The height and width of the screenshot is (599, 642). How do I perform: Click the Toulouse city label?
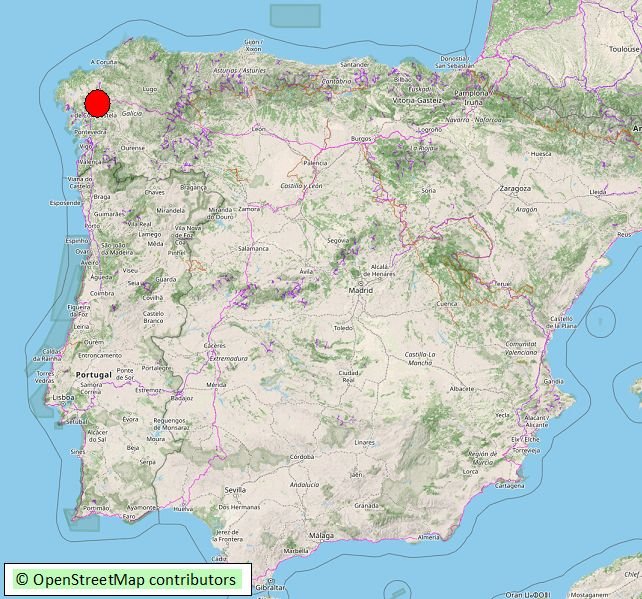pyautogui.click(x=624, y=49)
